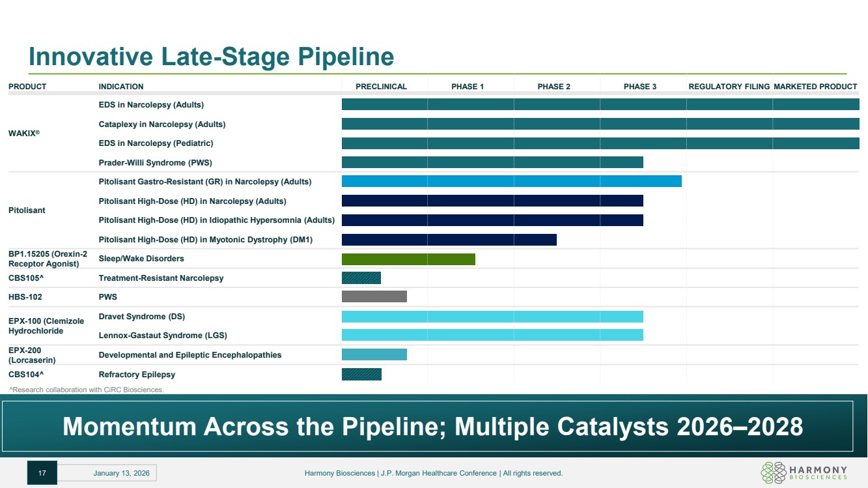Click the Dravet Syndrome light blue bar

coord(492,317)
